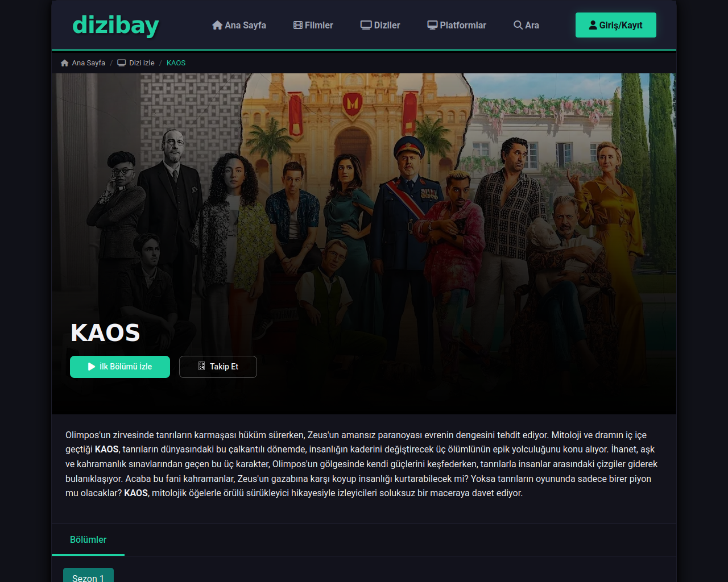Click the user icon in Giriş/Kayıt
The width and height of the screenshot is (728, 582).
pyautogui.click(x=593, y=25)
